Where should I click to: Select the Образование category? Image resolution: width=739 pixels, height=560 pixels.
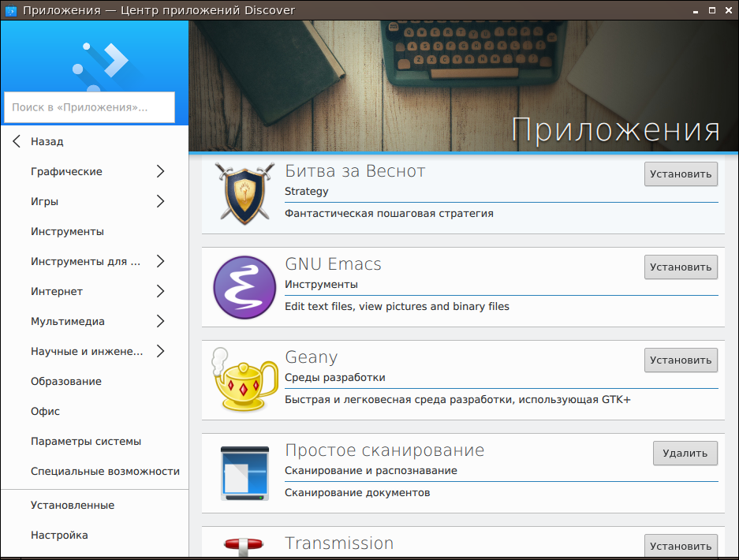point(66,382)
